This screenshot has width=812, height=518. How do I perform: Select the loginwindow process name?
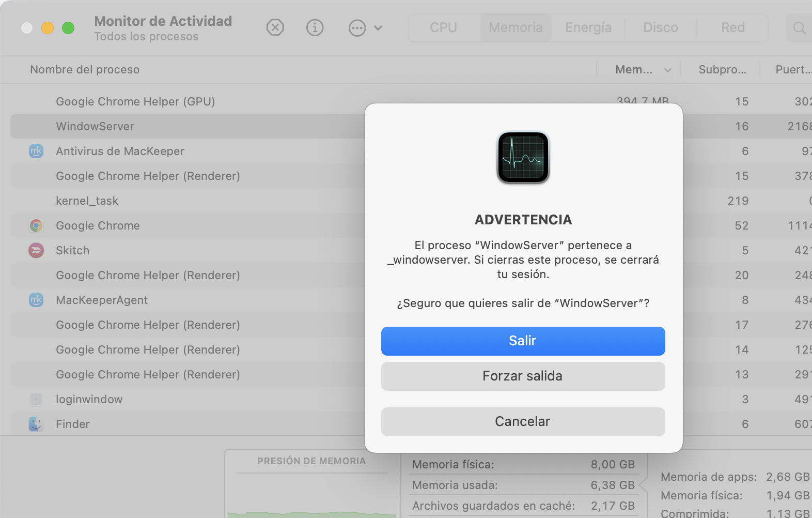pyautogui.click(x=89, y=399)
